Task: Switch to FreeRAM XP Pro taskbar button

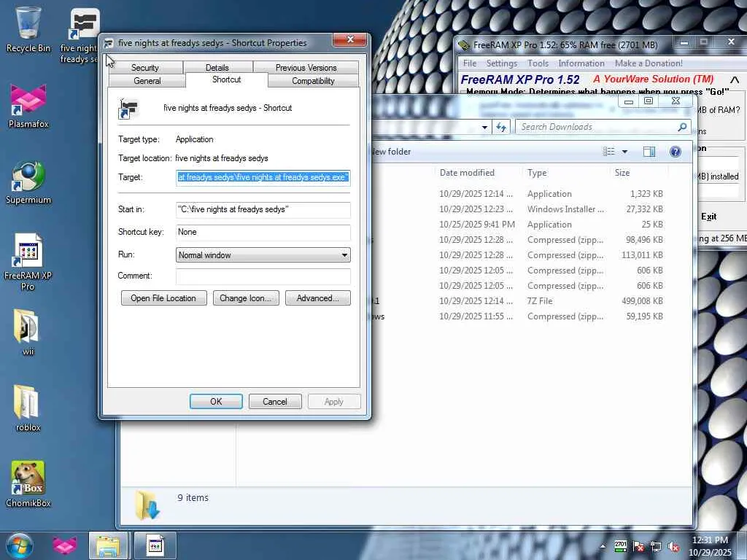Action: click(x=155, y=545)
